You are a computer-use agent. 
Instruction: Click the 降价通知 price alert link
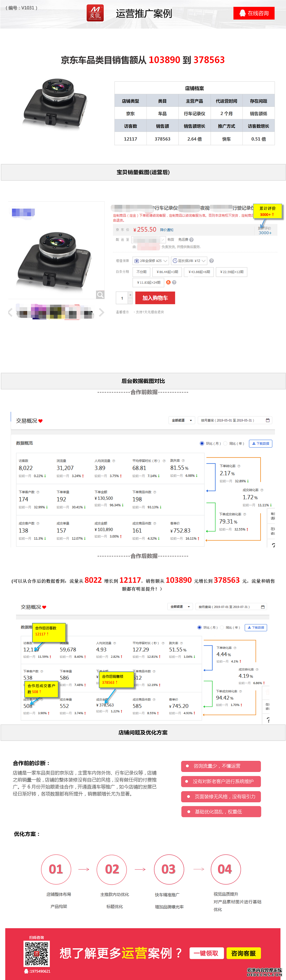click(167, 230)
